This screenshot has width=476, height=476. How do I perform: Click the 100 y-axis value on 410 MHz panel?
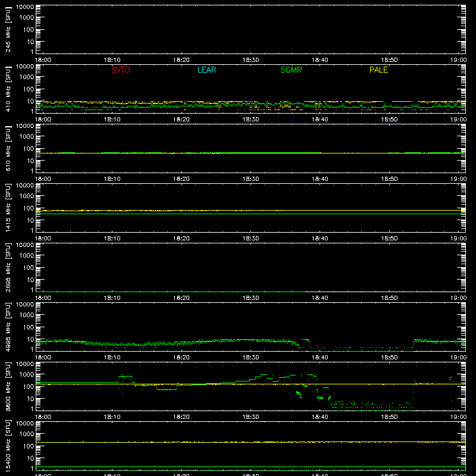pos(29,89)
